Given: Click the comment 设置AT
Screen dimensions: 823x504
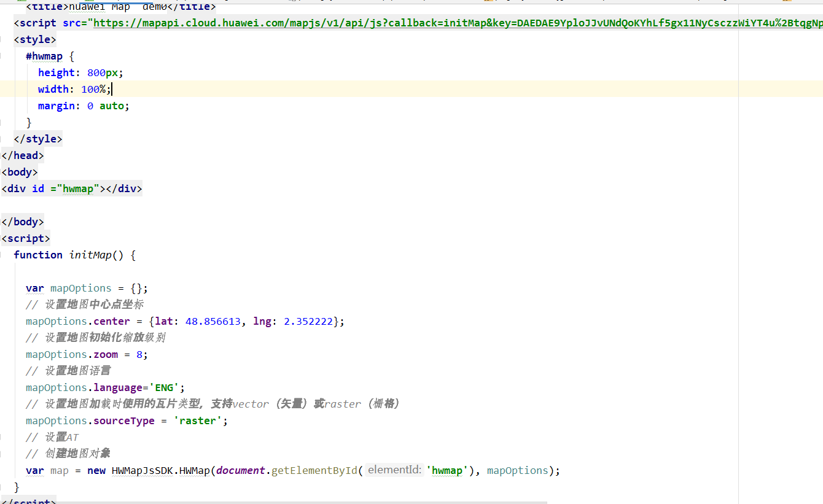Looking at the screenshot, I should point(52,437).
